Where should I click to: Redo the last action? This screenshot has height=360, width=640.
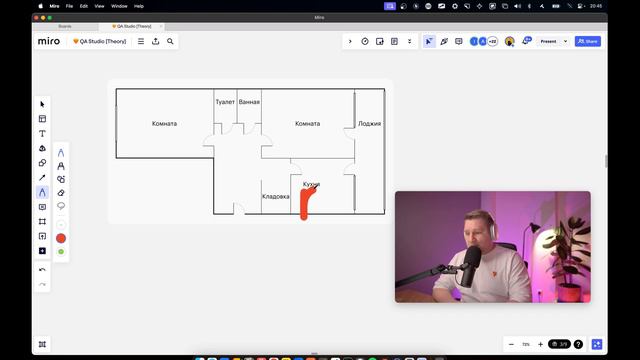click(42, 284)
